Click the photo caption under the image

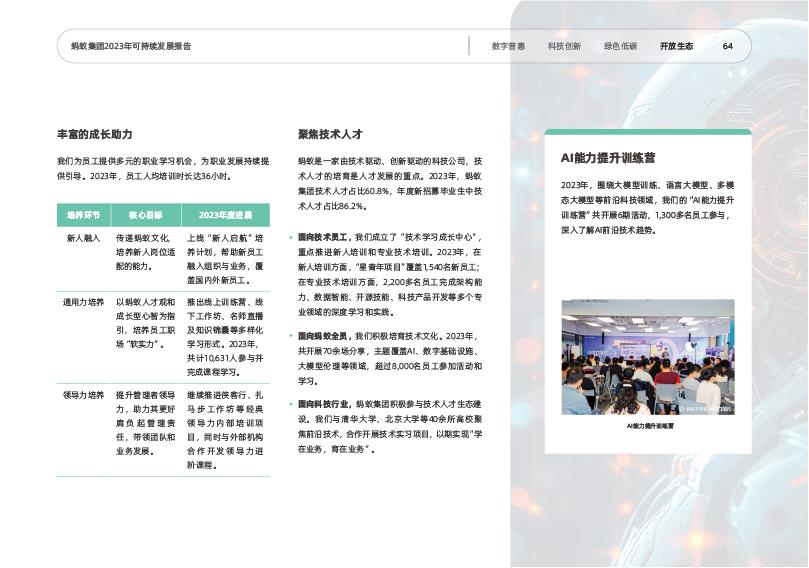tap(649, 426)
